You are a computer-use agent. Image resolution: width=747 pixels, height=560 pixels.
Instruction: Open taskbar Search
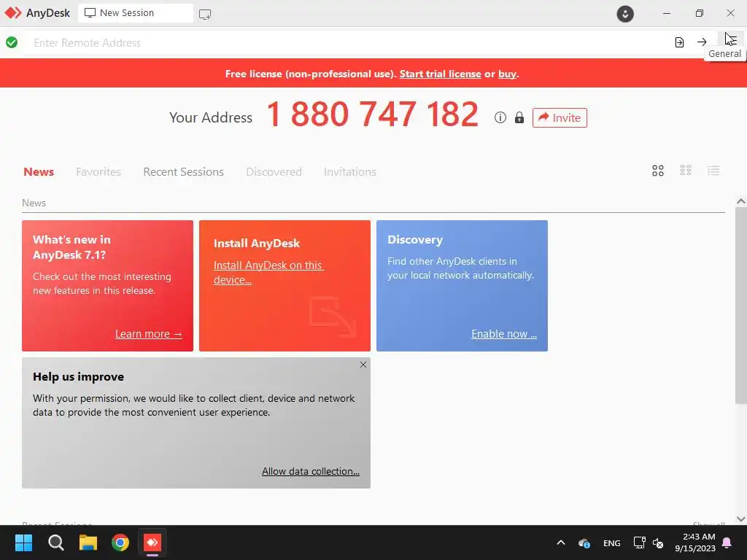click(x=55, y=542)
